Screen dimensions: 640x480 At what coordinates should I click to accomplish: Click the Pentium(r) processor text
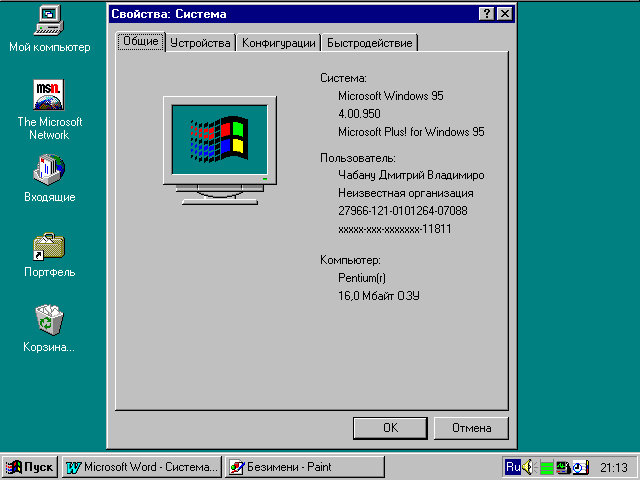[362, 278]
